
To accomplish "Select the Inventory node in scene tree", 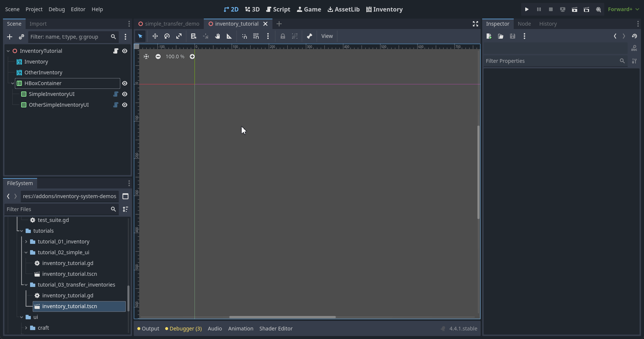I will coord(36,62).
